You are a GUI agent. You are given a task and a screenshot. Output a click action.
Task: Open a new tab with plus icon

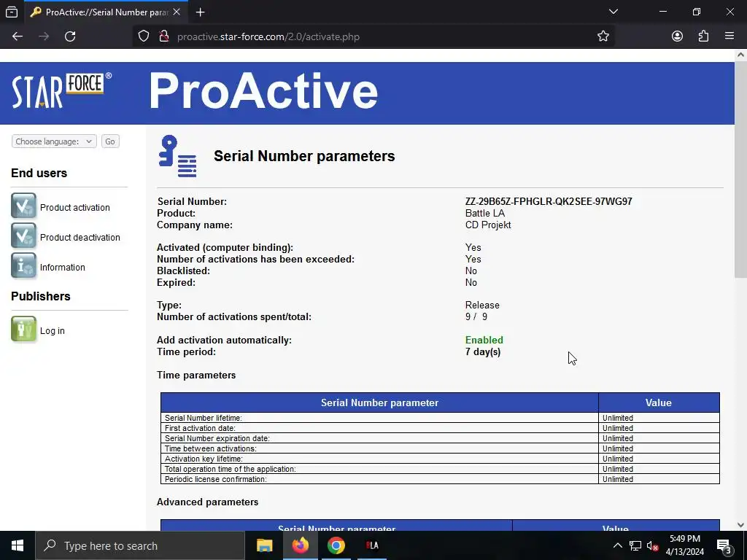[x=200, y=12]
